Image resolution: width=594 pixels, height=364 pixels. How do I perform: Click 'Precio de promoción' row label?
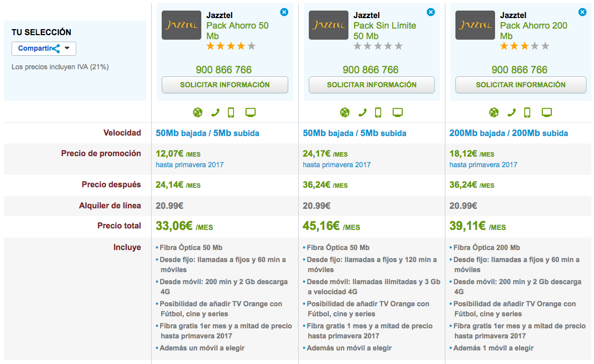pyautogui.click(x=101, y=154)
